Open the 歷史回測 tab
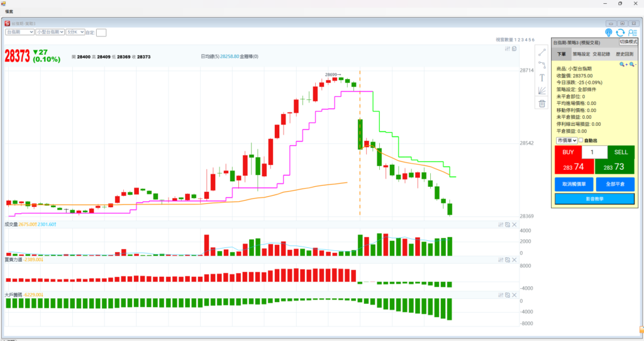This screenshot has height=341, width=644. (625, 55)
